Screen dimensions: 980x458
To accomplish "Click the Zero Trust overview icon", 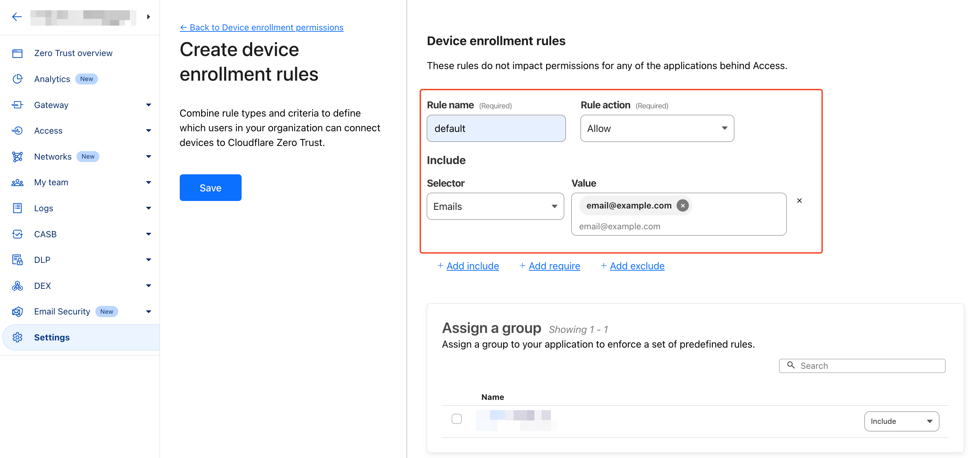I will click(17, 53).
